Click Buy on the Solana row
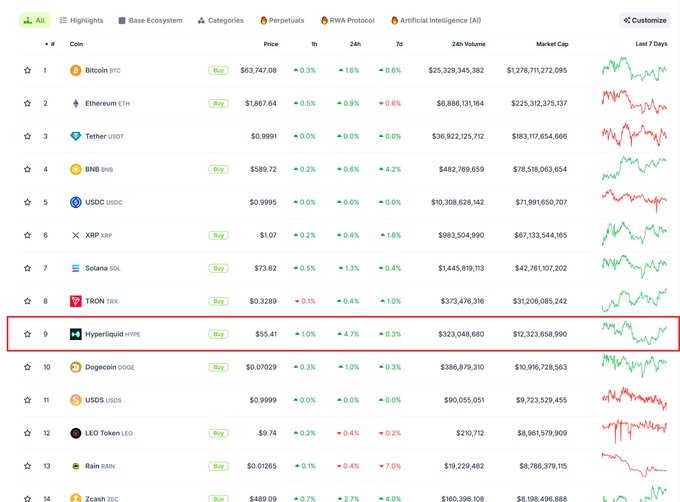The image size is (680, 502). coord(219,268)
